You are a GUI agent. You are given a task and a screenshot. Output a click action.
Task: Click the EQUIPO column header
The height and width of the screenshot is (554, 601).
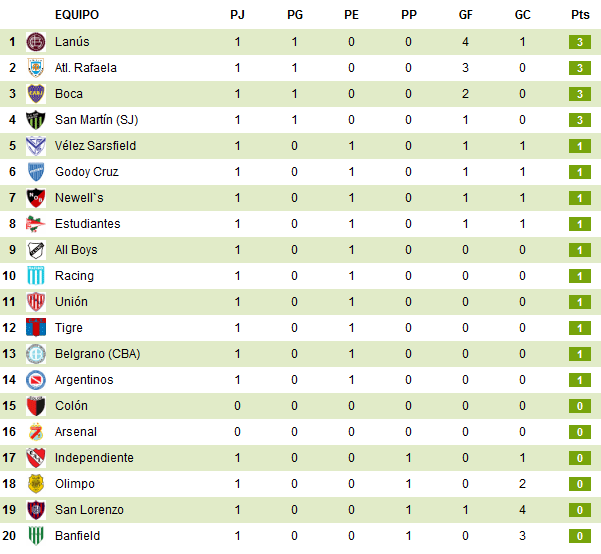[x=77, y=15]
